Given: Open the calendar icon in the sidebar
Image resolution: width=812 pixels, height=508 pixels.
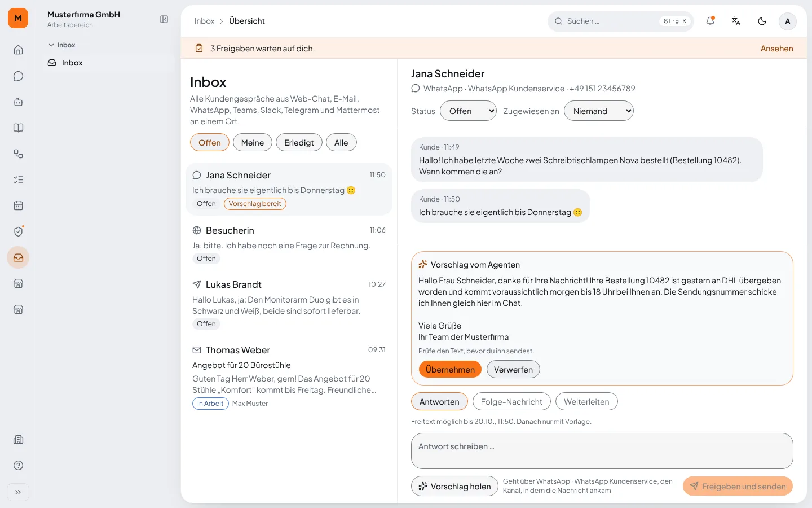Looking at the screenshot, I should click(x=18, y=205).
